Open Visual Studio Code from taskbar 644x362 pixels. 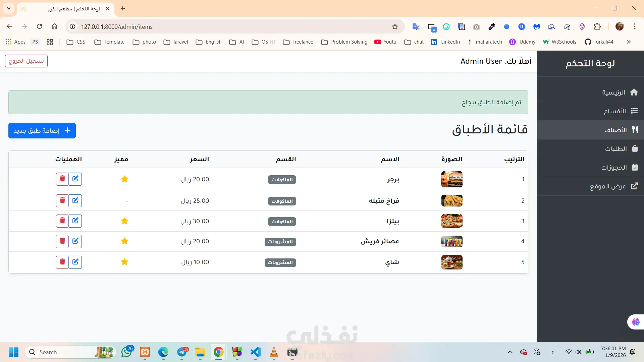[x=255, y=352]
